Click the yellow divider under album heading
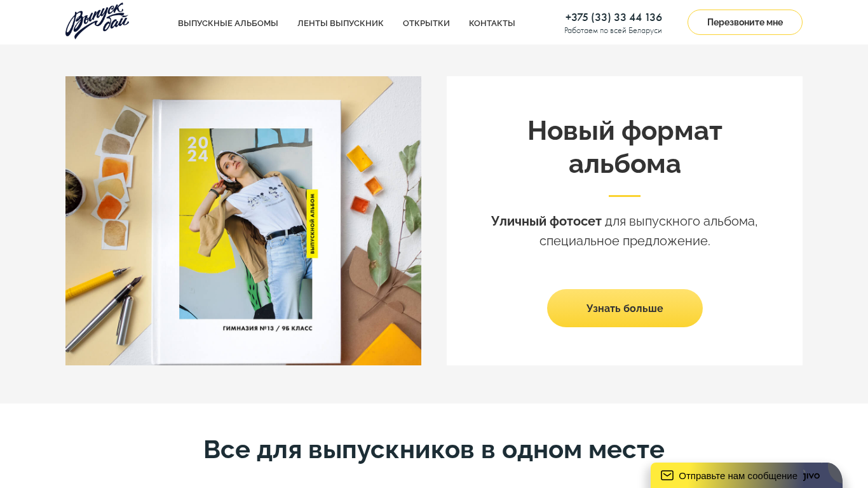Image resolution: width=868 pixels, height=488 pixels. 625,196
